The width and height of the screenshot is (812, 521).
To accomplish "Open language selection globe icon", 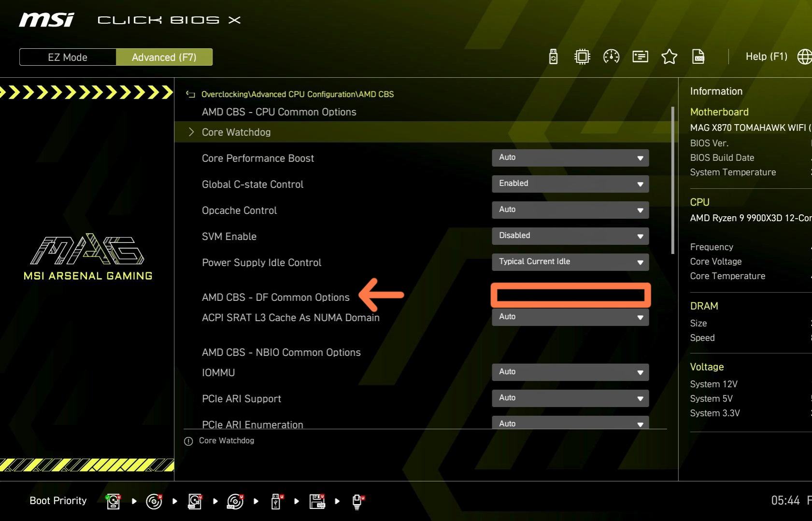I will point(805,57).
